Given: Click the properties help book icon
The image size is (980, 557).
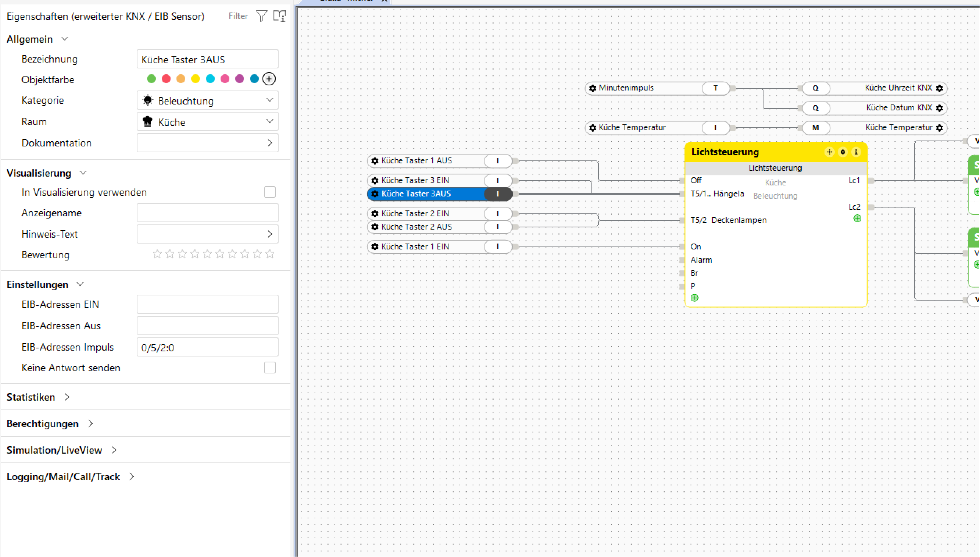Looking at the screenshot, I should [279, 16].
